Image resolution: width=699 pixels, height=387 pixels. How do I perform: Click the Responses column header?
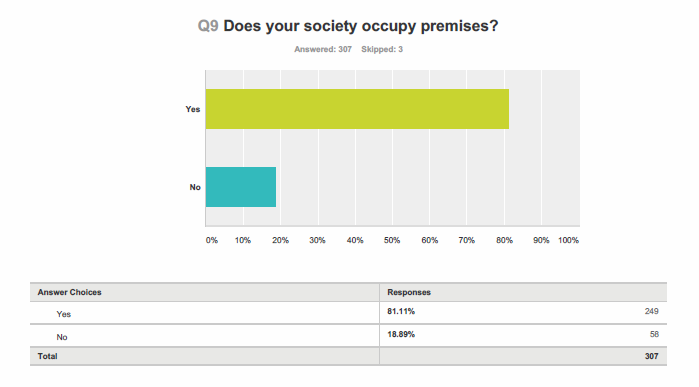pos(409,292)
